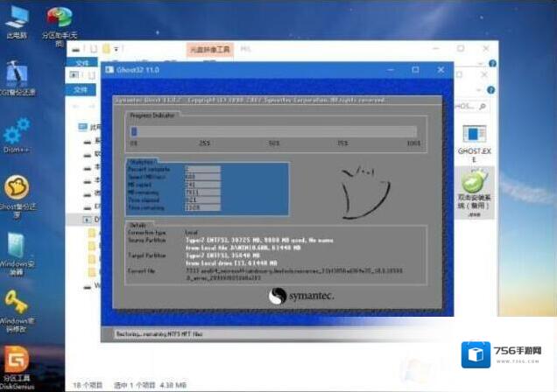The width and height of the screenshot is (557, 392).
Task: Open the This PC desktop icon
Action: 17,20
